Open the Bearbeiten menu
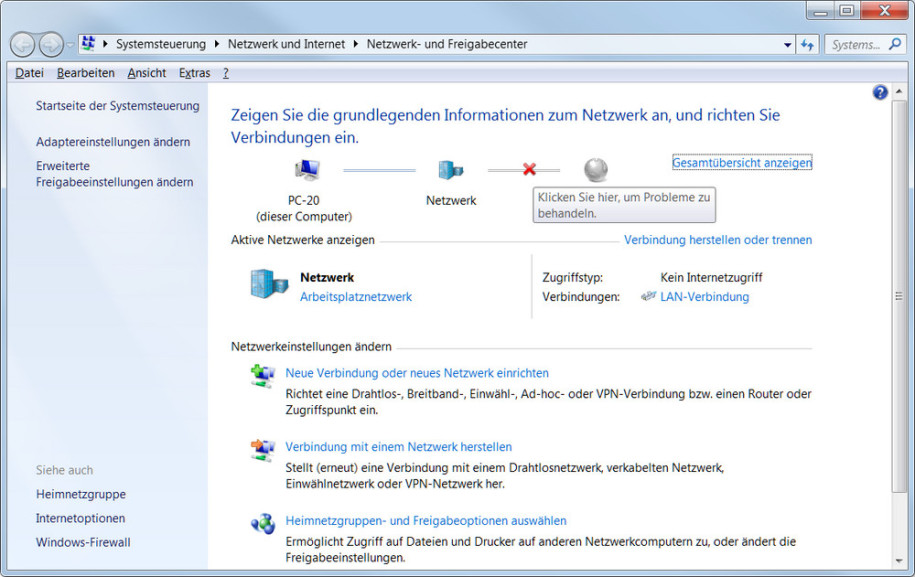The height and width of the screenshot is (577, 915). pos(86,73)
